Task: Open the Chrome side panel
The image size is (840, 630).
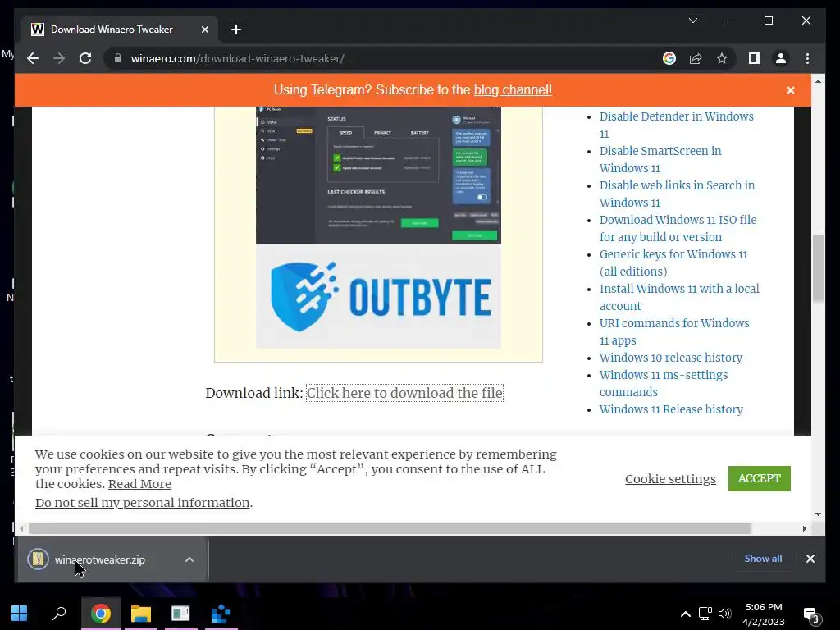Action: point(755,58)
